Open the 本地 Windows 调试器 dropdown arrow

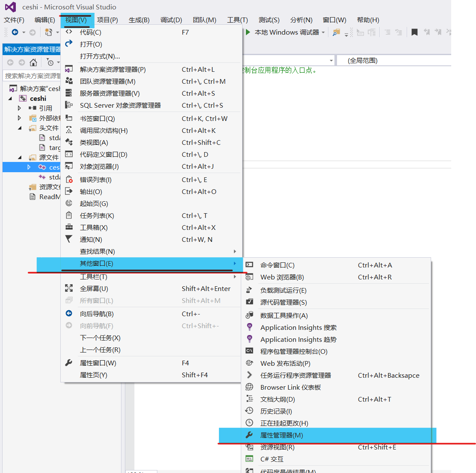point(323,32)
